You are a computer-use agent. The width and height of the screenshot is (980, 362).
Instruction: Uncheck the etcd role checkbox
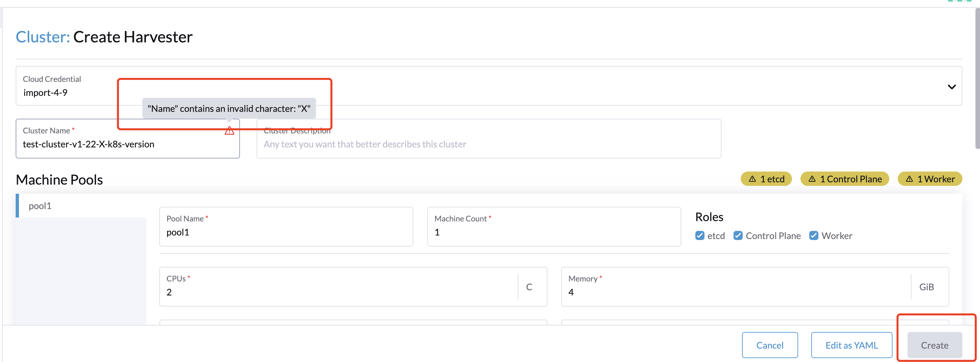[x=700, y=235]
